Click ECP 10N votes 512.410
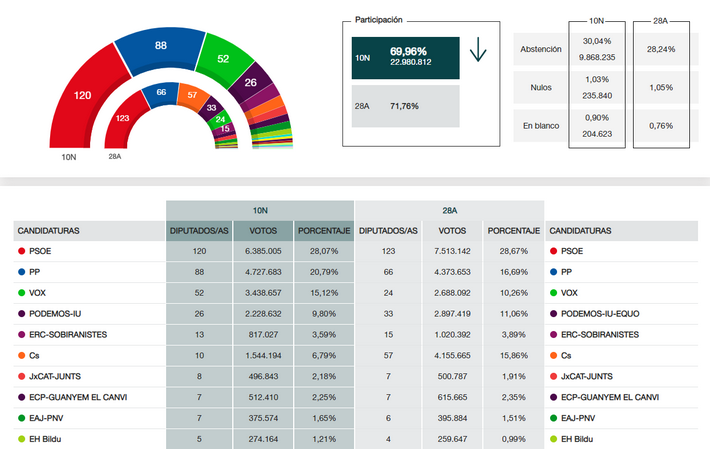 (x=263, y=397)
